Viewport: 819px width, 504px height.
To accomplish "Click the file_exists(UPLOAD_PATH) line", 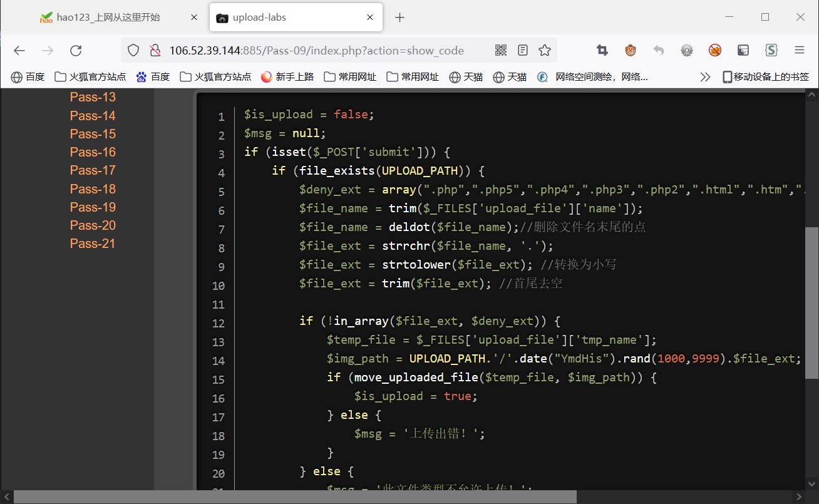I will (378, 171).
